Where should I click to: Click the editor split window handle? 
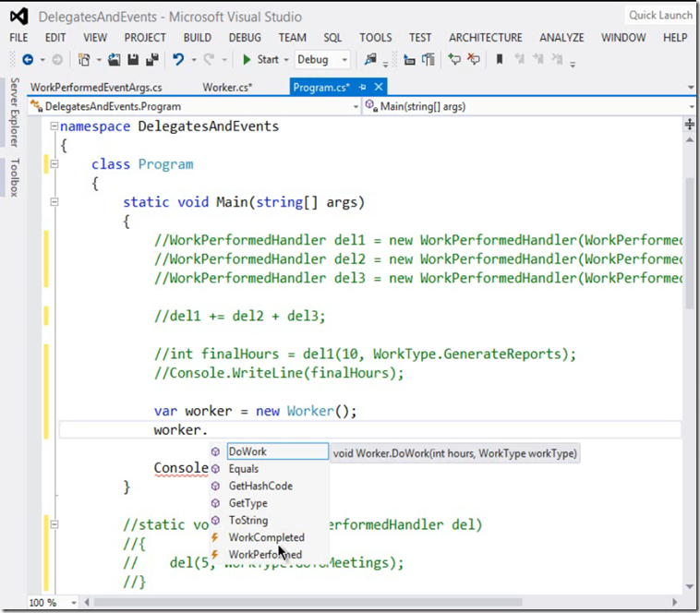689,125
